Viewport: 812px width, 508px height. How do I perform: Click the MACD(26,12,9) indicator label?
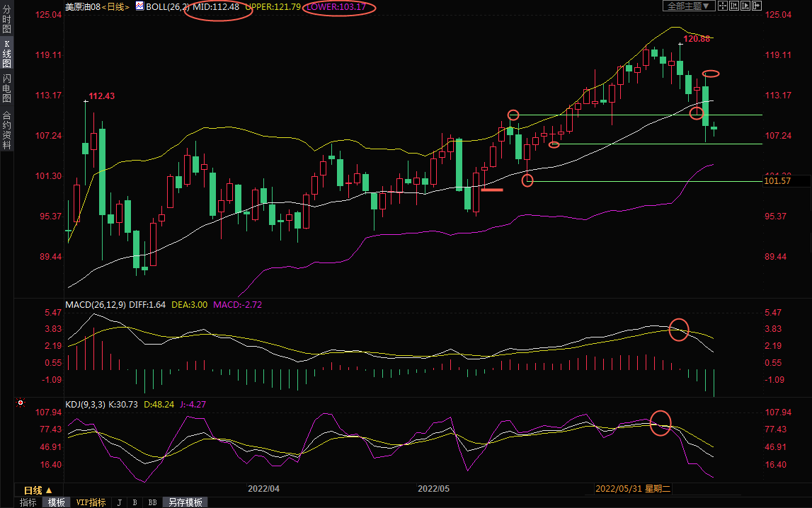(96, 304)
